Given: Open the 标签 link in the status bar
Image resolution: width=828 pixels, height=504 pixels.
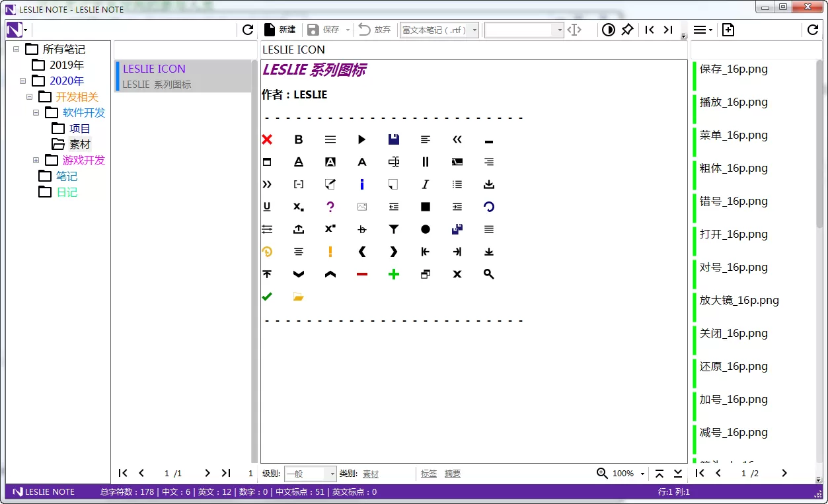Looking at the screenshot, I should coord(428,473).
